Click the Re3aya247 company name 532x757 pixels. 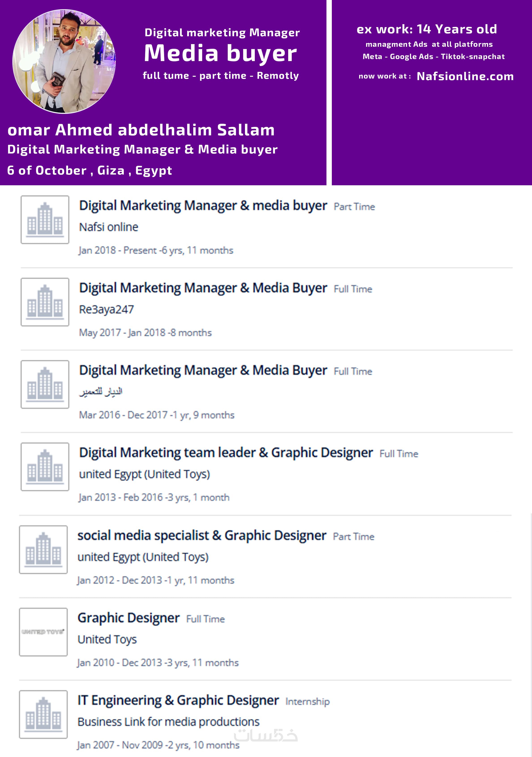coord(106,310)
